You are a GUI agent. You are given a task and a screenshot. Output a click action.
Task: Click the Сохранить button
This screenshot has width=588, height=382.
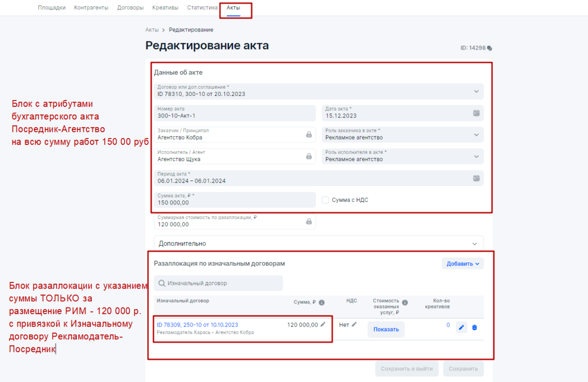(x=463, y=369)
